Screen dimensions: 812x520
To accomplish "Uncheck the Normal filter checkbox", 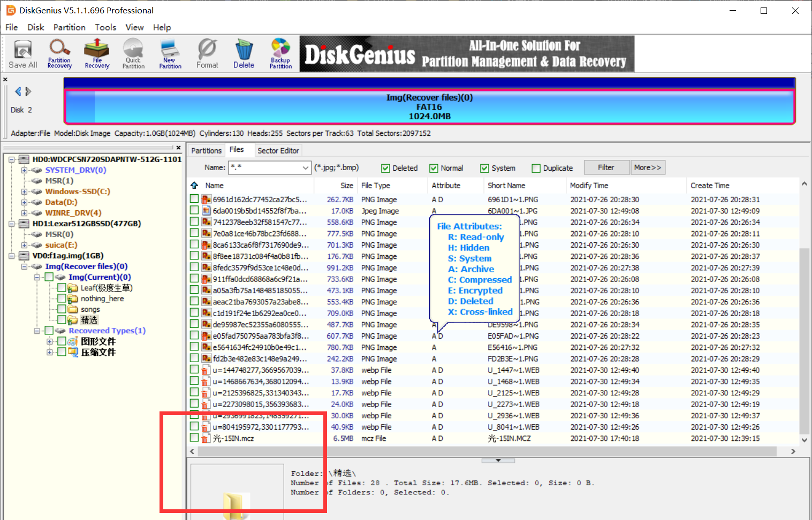I will point(434,168).
